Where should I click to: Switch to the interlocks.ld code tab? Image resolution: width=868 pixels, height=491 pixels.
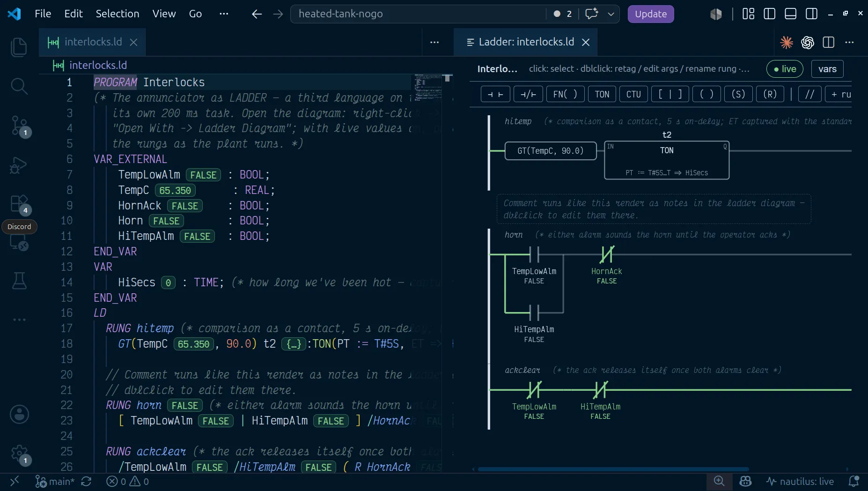point(93,42)
